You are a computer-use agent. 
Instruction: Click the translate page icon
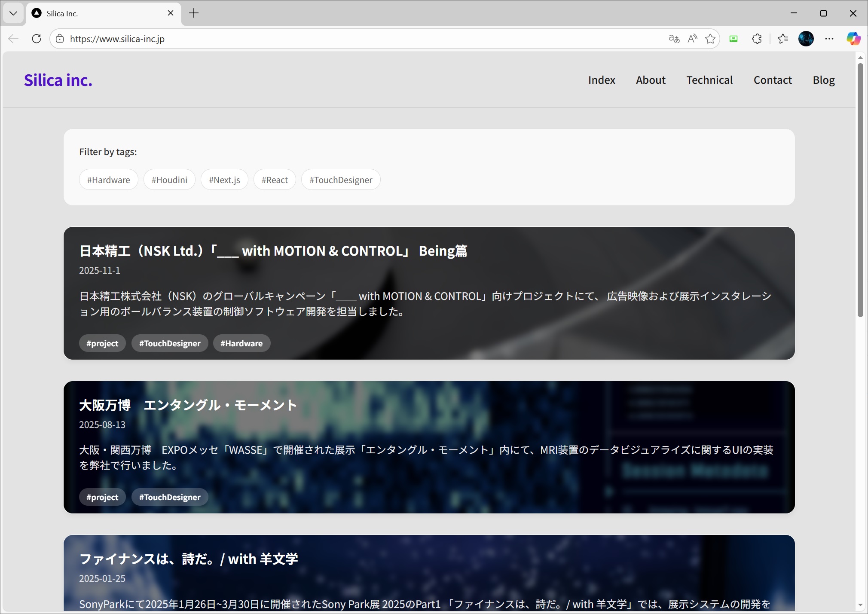pyautogui.click(x=674, y=39)
